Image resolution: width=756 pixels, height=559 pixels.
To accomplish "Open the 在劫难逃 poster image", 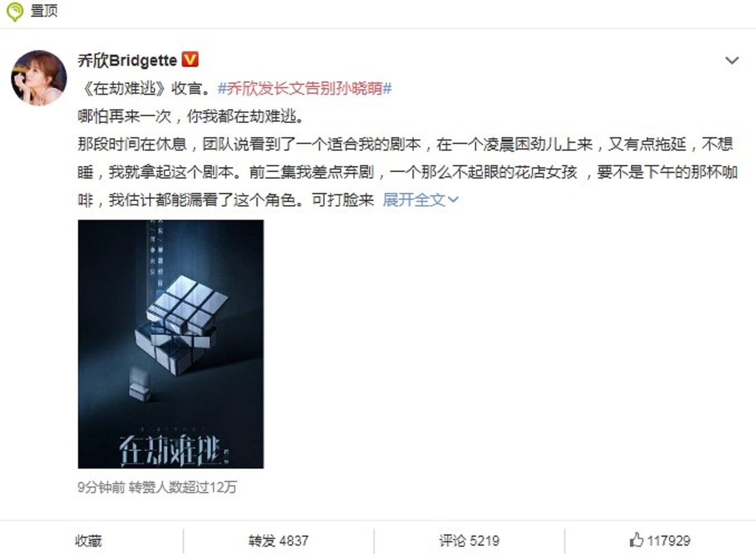I will (171, 344).
